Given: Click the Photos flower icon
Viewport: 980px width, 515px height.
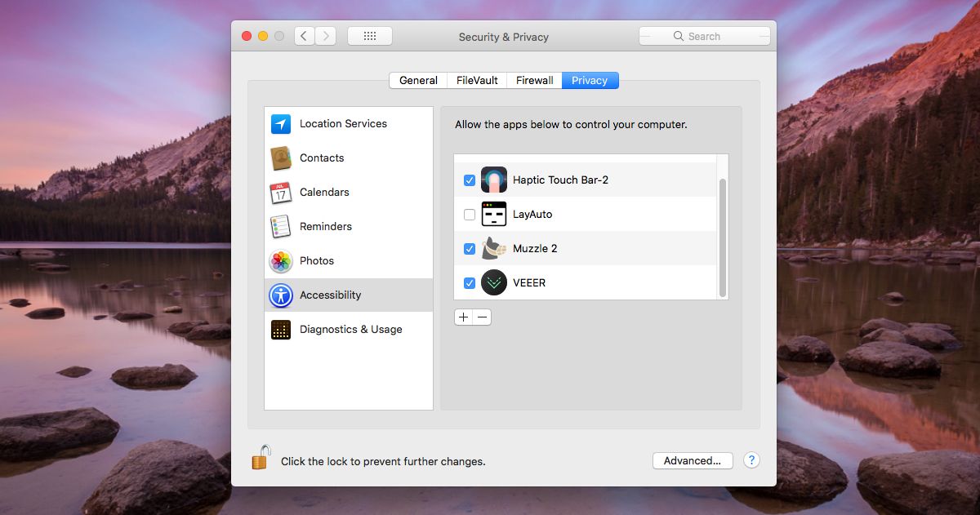Looking at the screenshot, I should pyautogui.click(x=281, y=261).
